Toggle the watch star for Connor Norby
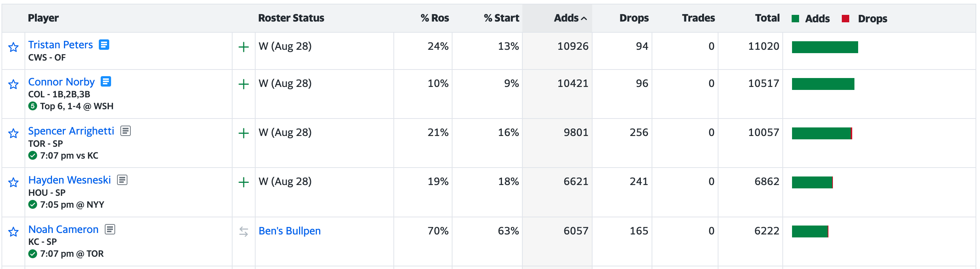This screenshot has height=269, width=980. (13, 84)
